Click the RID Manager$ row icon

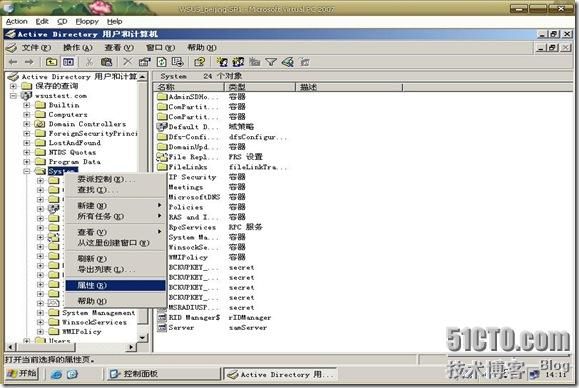[162, 317]
